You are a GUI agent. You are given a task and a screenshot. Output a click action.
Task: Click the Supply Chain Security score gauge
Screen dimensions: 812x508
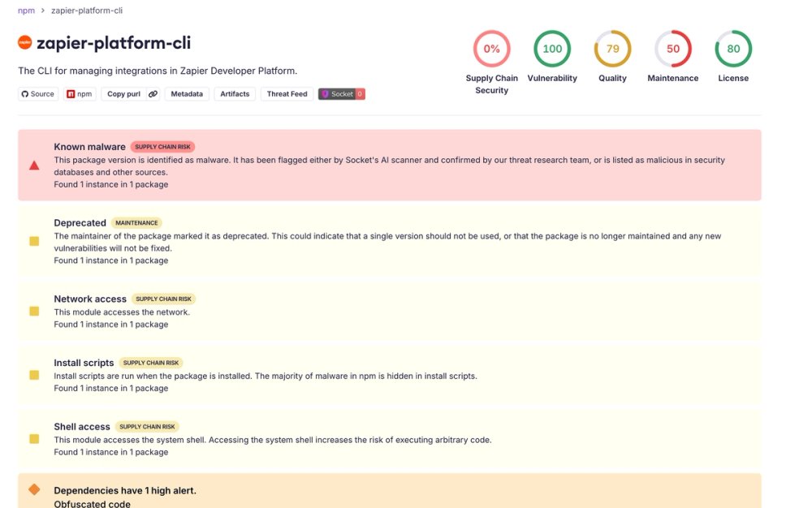tap(491, 48)
